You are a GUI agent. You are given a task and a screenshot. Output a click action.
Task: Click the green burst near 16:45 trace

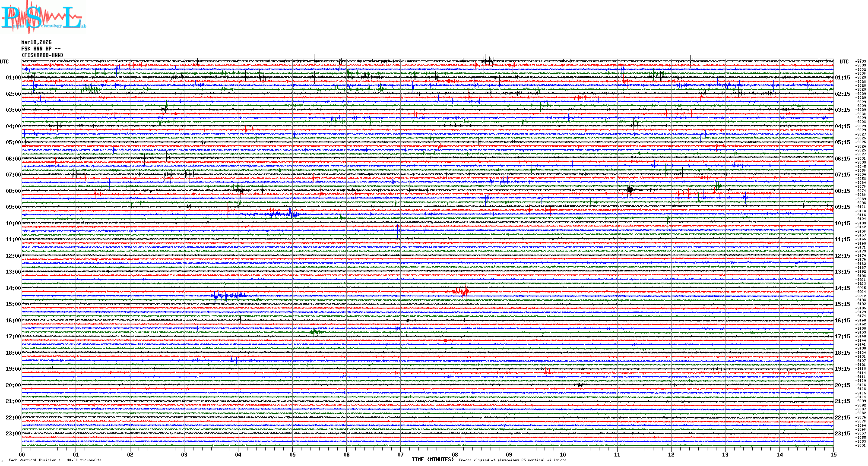click(315, 332)
